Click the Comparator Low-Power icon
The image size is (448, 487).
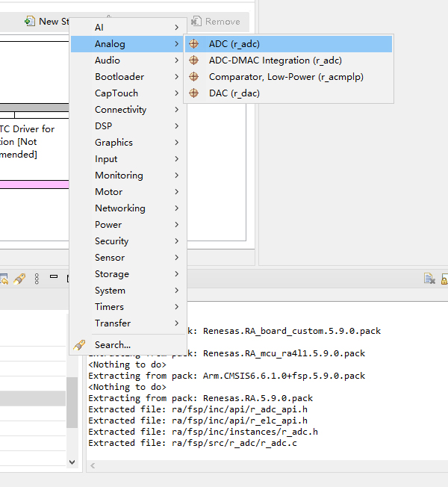[x=193, y=76]
